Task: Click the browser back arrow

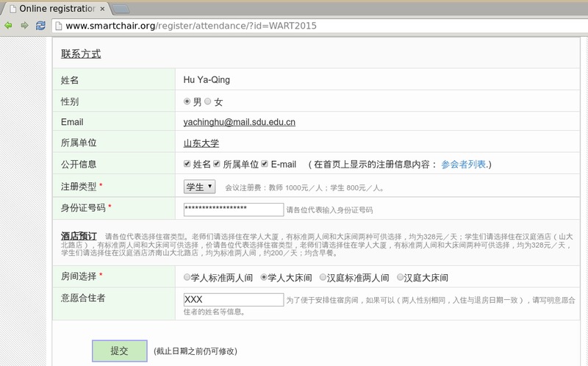Action: point(8,26)
